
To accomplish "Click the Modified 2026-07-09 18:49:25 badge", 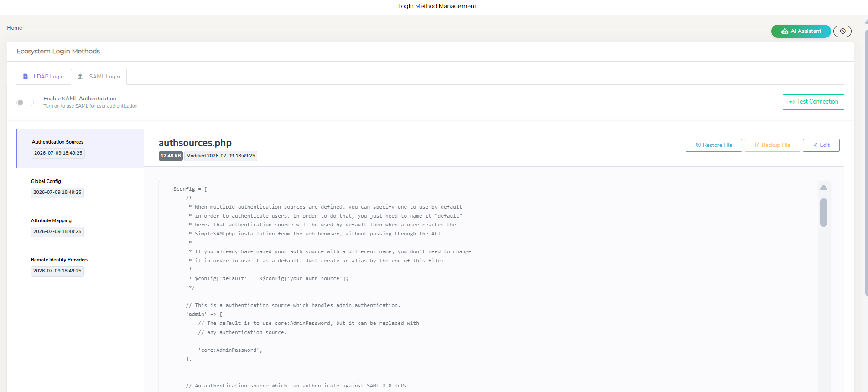I will pyautogui.click(x=221, y=156).
